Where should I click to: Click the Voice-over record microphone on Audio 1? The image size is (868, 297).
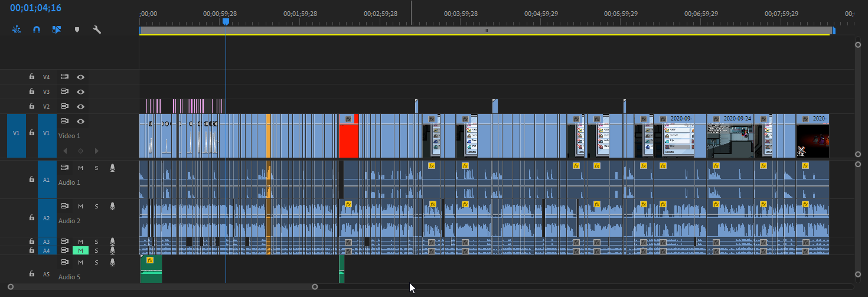coord(112,168)
